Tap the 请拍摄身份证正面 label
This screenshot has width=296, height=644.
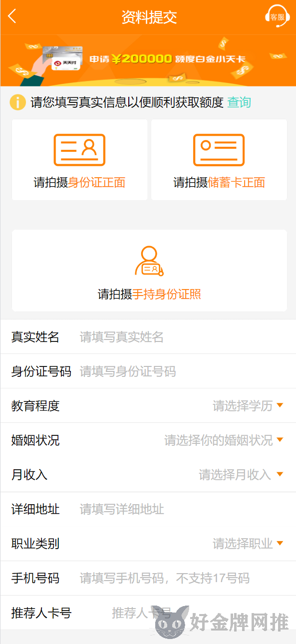(x=79, y=183)
